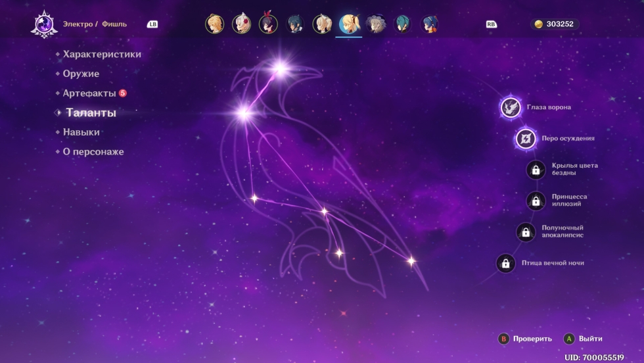Select the highlighted Fischl portrait
This screenshot has height=363, width=644.
coord(348,24)
